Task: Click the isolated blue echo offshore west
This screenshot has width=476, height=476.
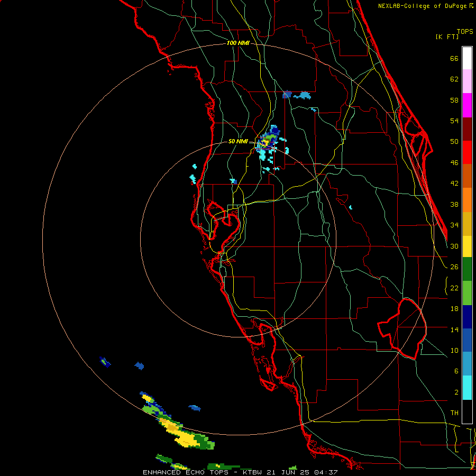Action: (x=139, y=366)
